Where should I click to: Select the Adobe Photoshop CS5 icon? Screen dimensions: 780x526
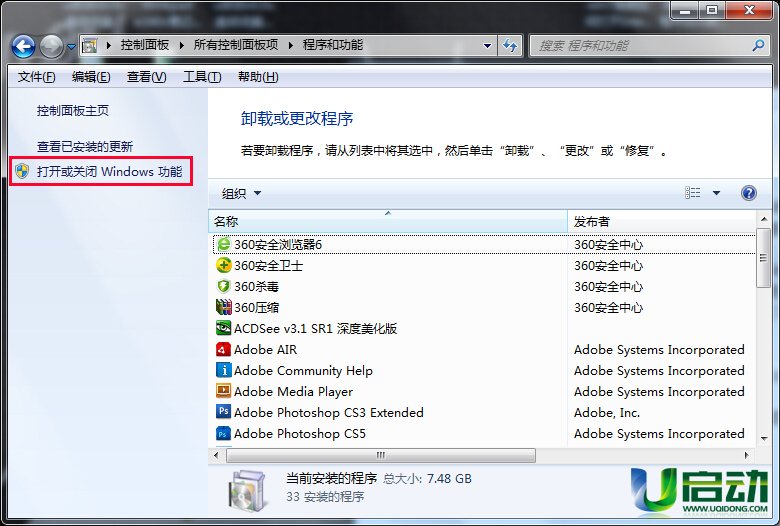(x=224, y=433)
